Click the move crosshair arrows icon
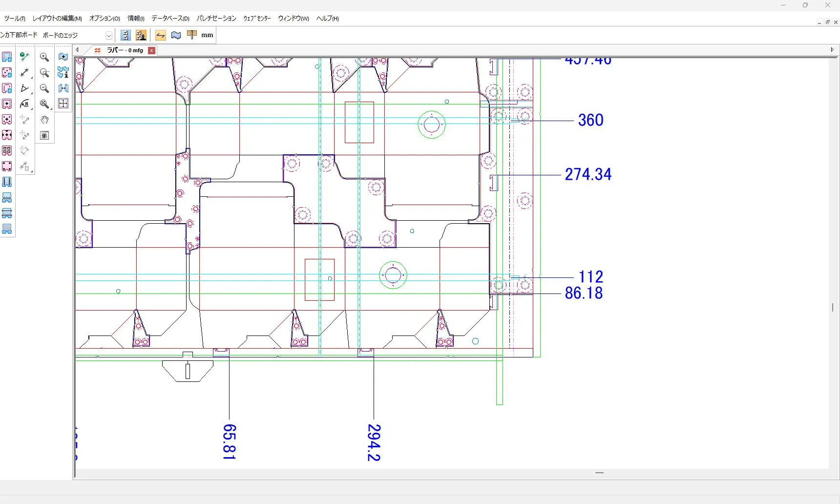 [63, 104]
